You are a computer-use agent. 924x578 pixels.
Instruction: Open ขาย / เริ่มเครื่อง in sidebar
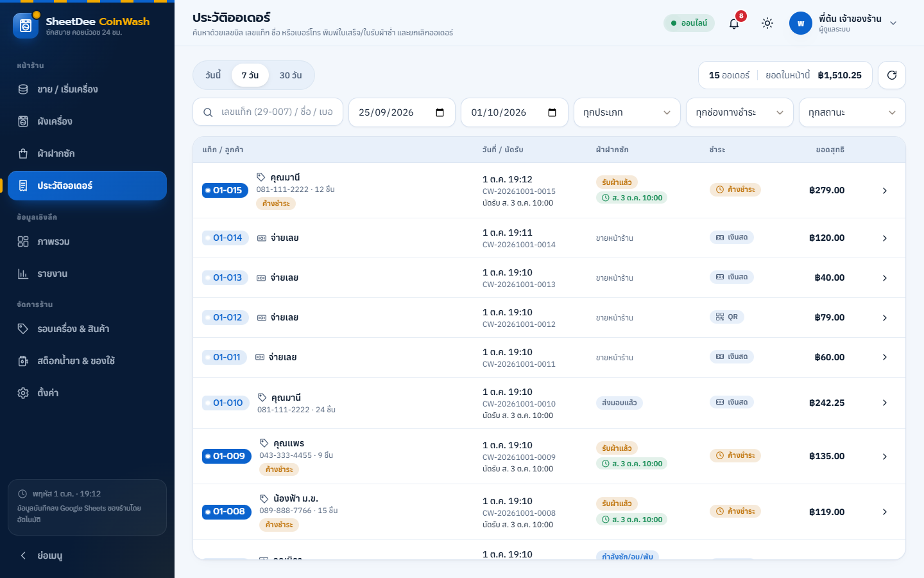coord(87,89)
